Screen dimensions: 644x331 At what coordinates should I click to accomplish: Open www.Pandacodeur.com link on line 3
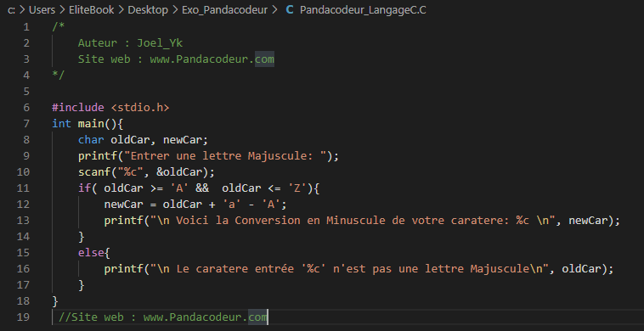(212, 59)
